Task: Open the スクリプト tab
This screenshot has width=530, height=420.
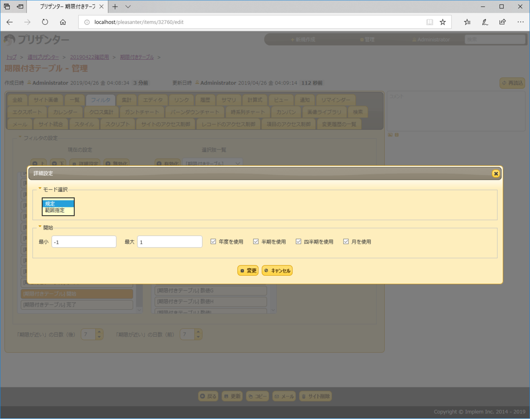Action: (117, 124)
